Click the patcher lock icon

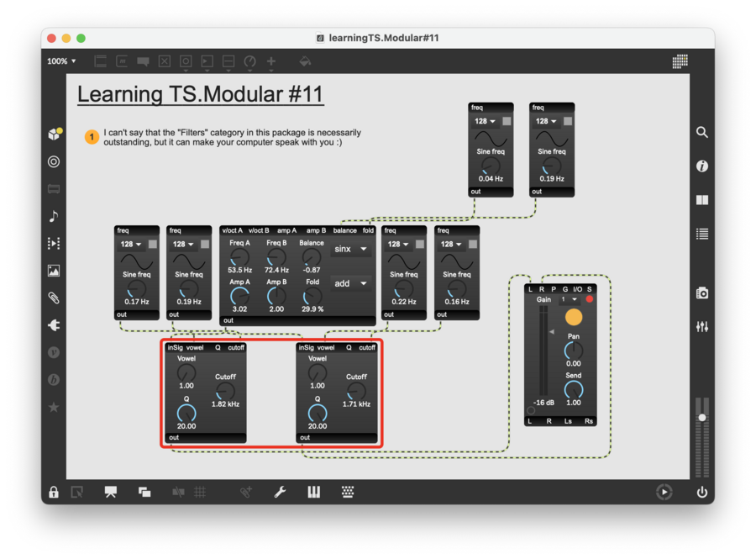(54, 492)
